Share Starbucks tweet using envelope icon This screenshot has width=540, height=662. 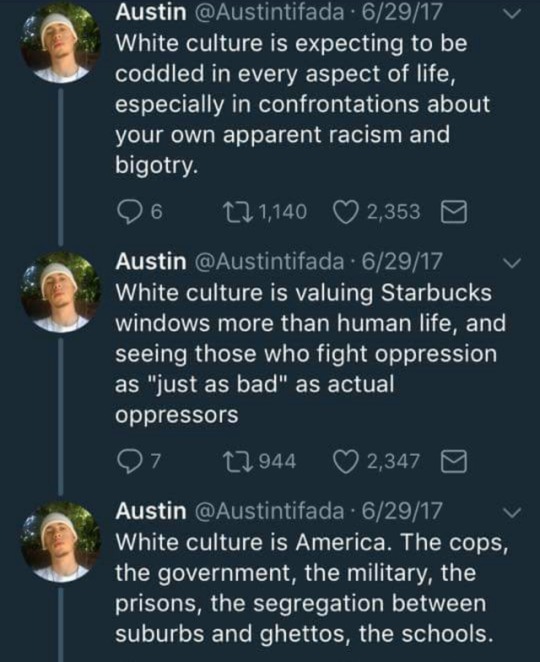454,461
